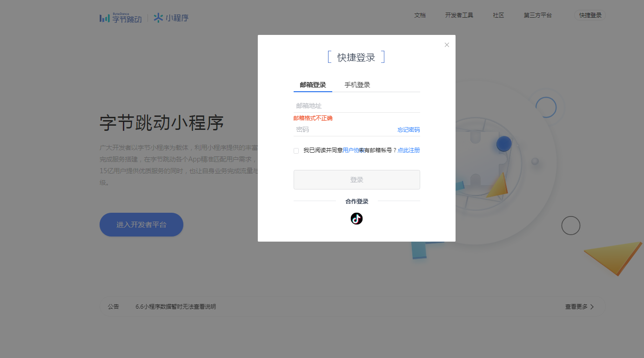Image resolution: width=644 pixels, height=358 pixels.
Task: Click the 邮箱格式不正确 error message
Action: [313, 118]
